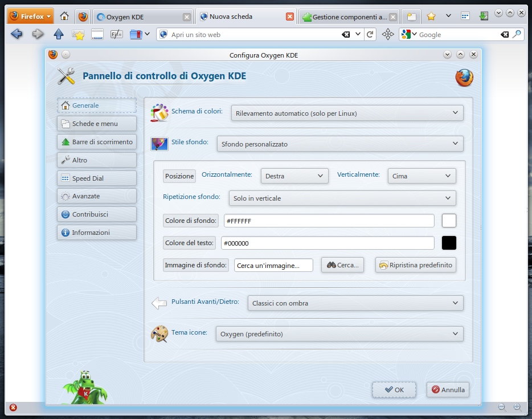Image resolution: width=532 pixels, height=419 pixels.
Task: Open the Firefox main menu button
Action: [31, 16]
